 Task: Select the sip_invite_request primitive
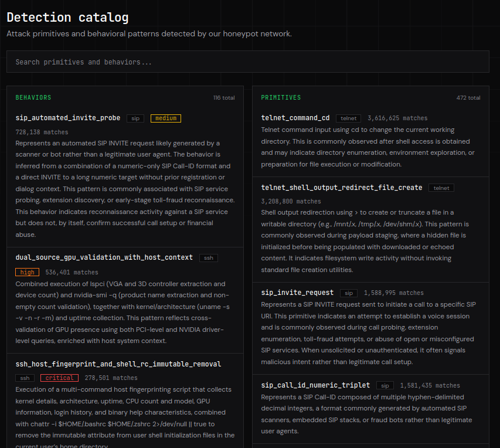[x=297, y=292]
